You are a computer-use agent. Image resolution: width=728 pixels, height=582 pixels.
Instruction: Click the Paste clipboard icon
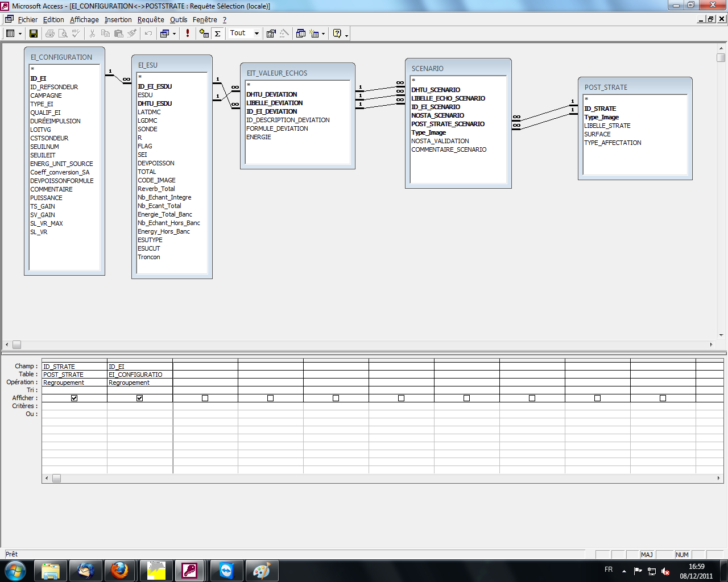tap(118, 34)
